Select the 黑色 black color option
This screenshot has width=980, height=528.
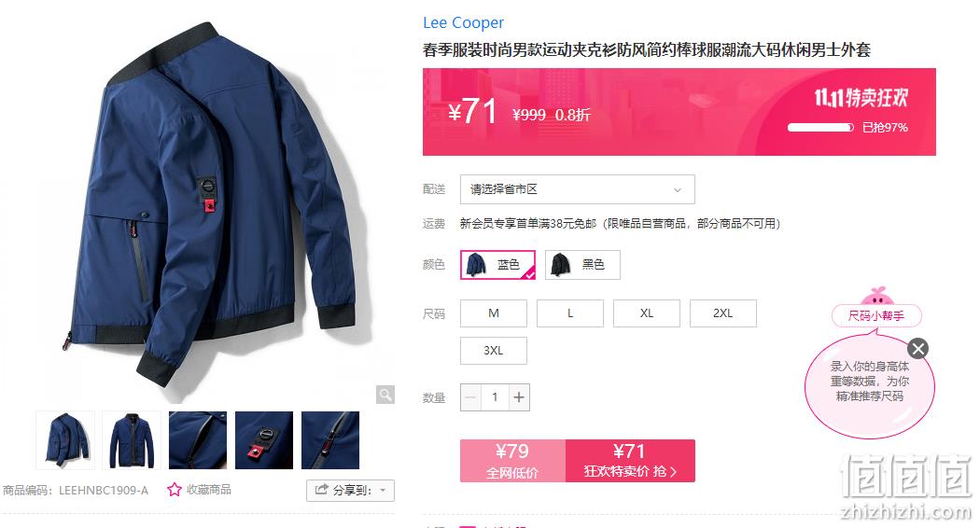582,264
